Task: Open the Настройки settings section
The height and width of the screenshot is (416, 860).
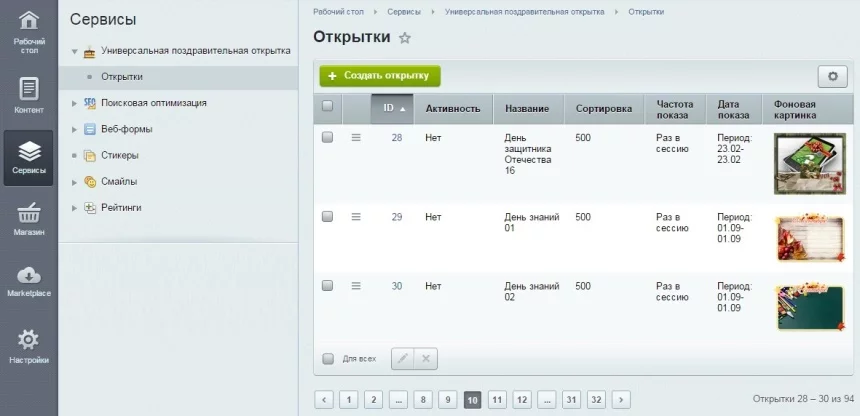Action: coord(29,345)
